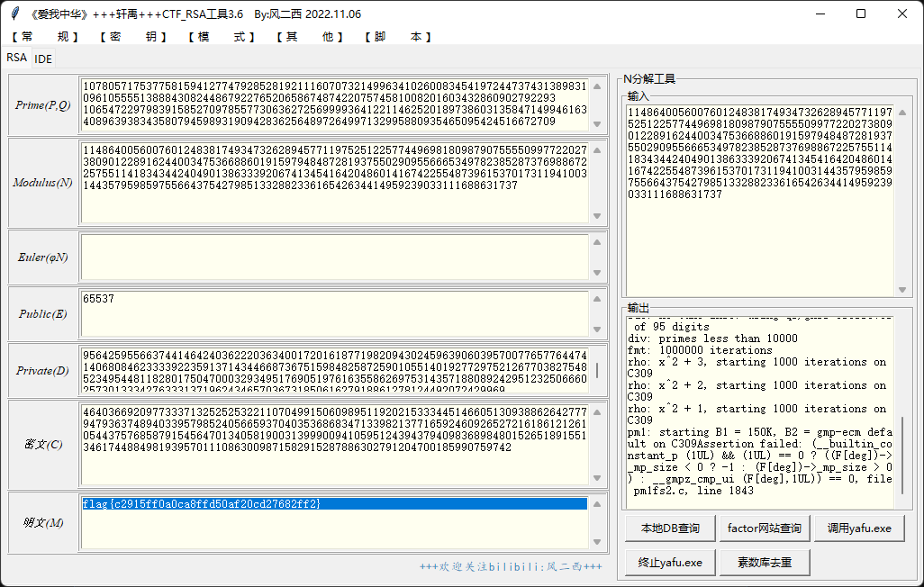Click Euler(φN) field scroll-down arrow
This screenshot has width=924, height=587.
[597, 272]
